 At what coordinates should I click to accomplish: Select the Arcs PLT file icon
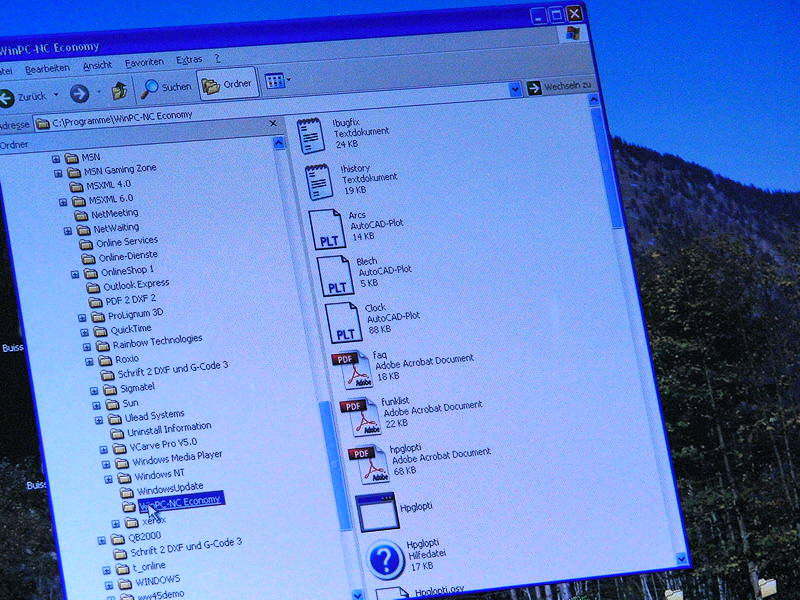click(x=327, y=229)
